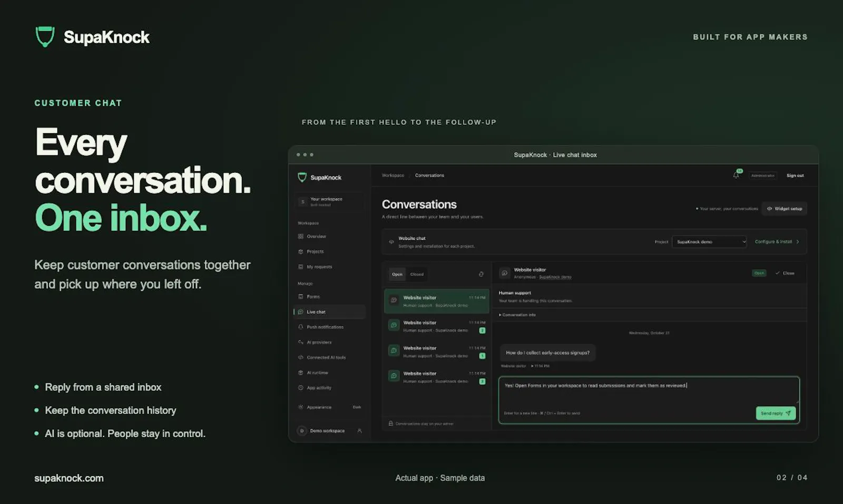Click the green Open status badge
This screenshot has height=504, width=843.
pyautogui.click(x=759, y=273)
